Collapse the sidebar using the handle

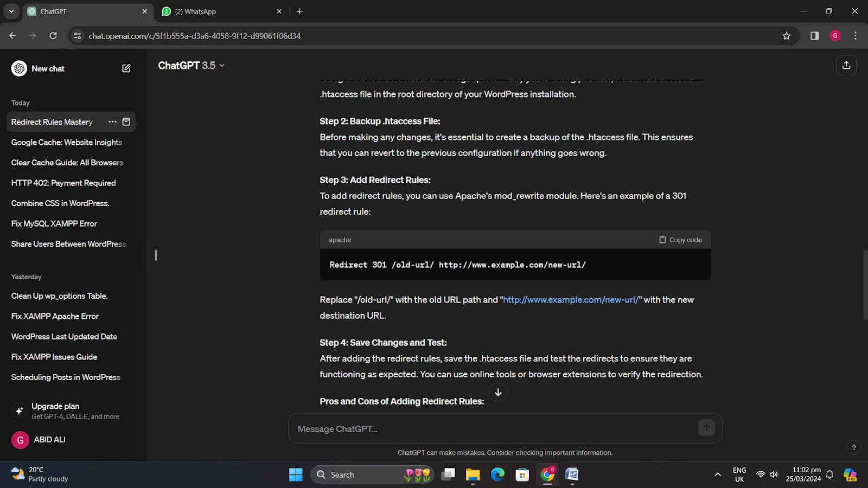coord(156,255)
